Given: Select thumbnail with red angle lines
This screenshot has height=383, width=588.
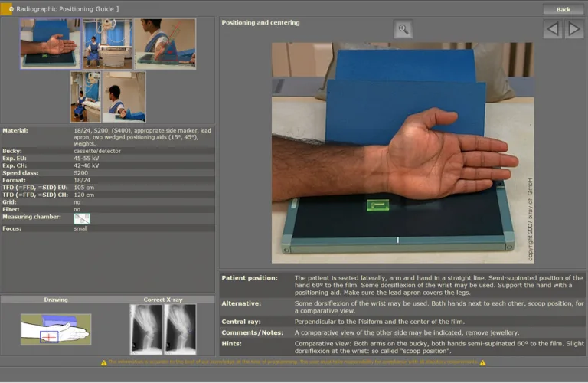Looking at the screenshot, I should click(165, 44).
